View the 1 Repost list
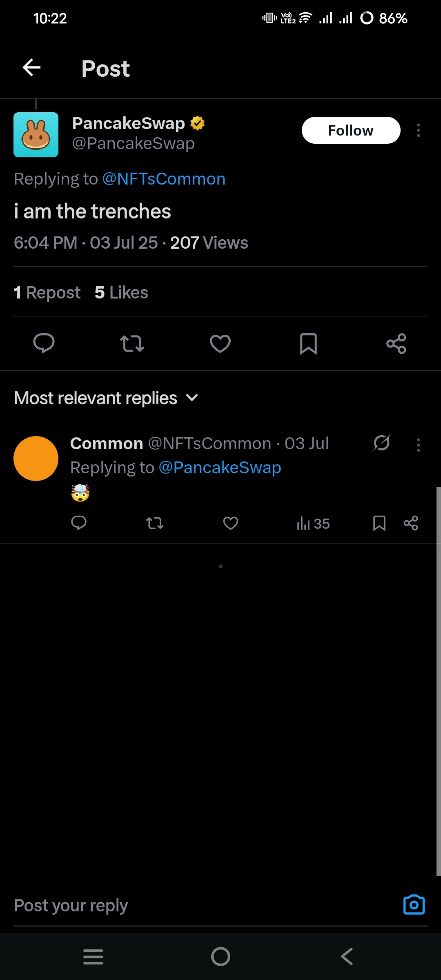Image resolution: width=441 pixels, height=980 pixels. pyautogui.click(x=47, y=292)
